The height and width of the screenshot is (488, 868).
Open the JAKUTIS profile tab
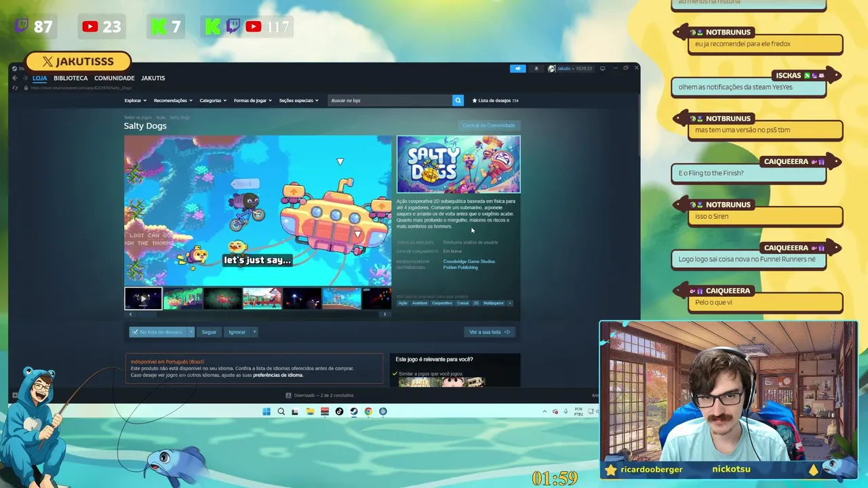153,78
